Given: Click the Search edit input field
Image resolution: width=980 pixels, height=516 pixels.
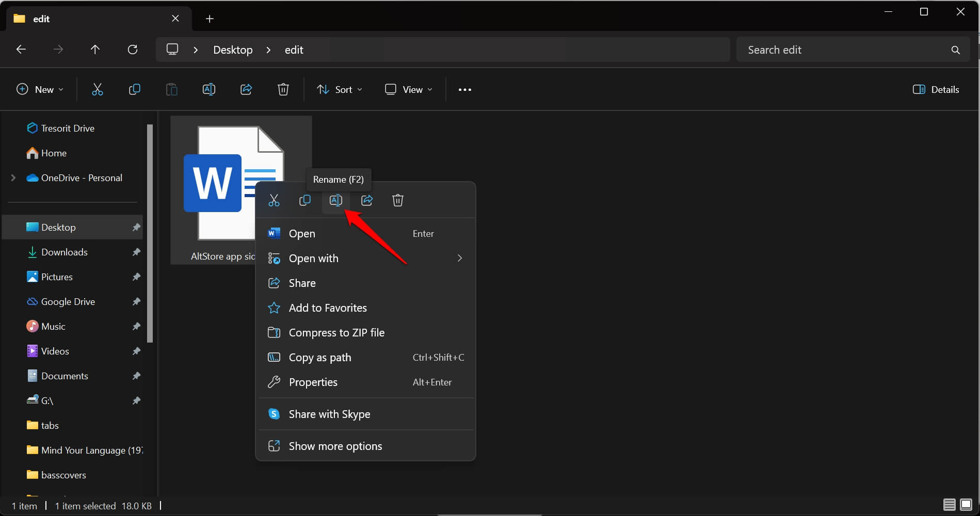Looking at the screenshot, I should pyautogui.click(x=846, y=50).
